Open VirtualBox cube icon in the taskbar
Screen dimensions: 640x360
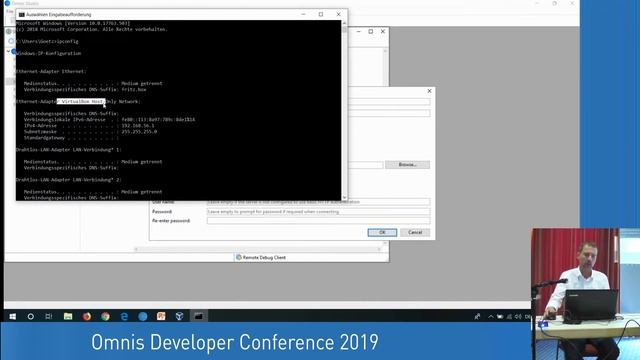pos(180,316)
